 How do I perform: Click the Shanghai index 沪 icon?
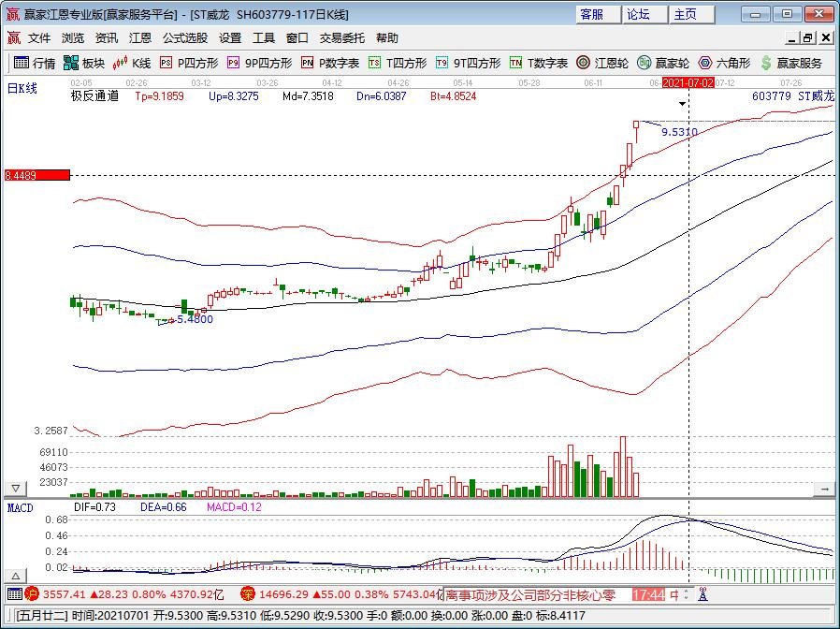[x=33, y=594]
